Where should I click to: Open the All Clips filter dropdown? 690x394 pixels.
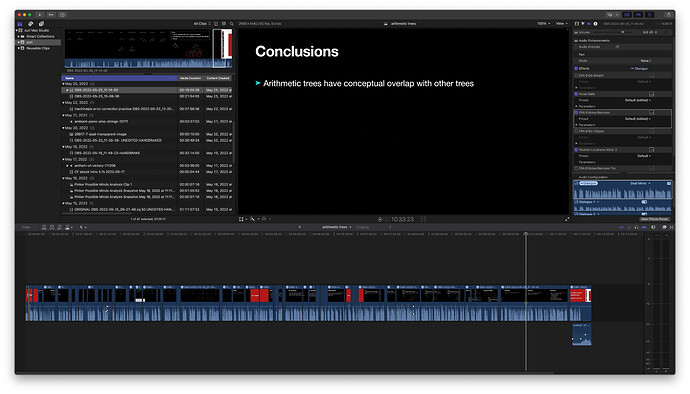202,24
